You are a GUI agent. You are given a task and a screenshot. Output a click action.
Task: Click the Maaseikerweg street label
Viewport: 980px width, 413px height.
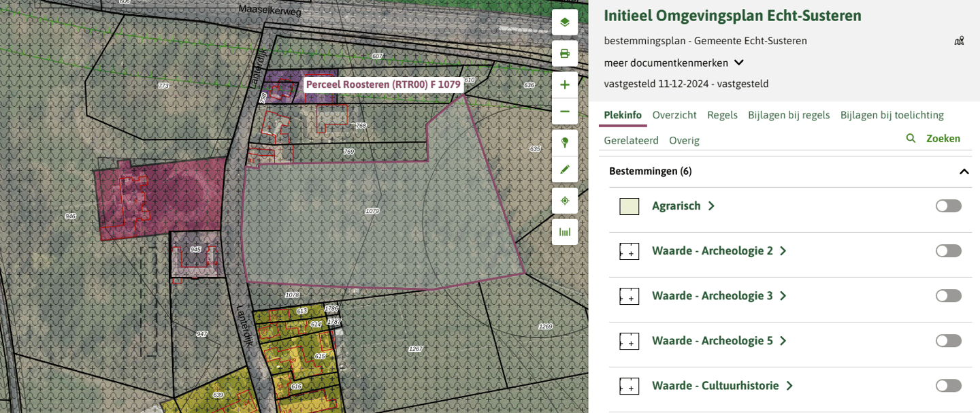(269, 11)
